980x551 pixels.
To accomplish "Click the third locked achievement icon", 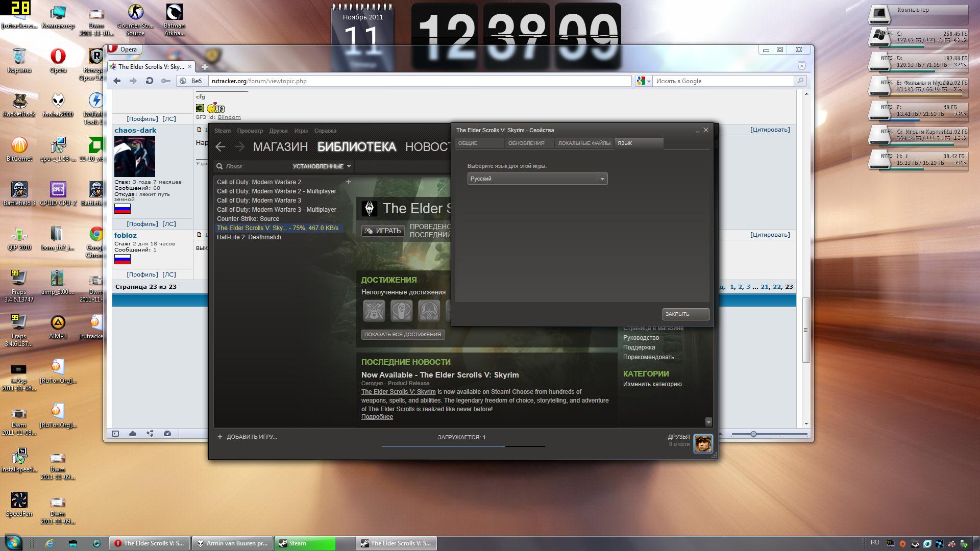I will pos(429,311).
